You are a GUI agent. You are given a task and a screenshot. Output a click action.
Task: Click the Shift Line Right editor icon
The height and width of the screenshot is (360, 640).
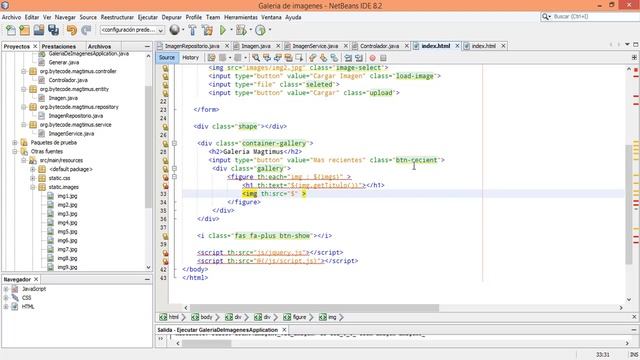coord(359,58)
